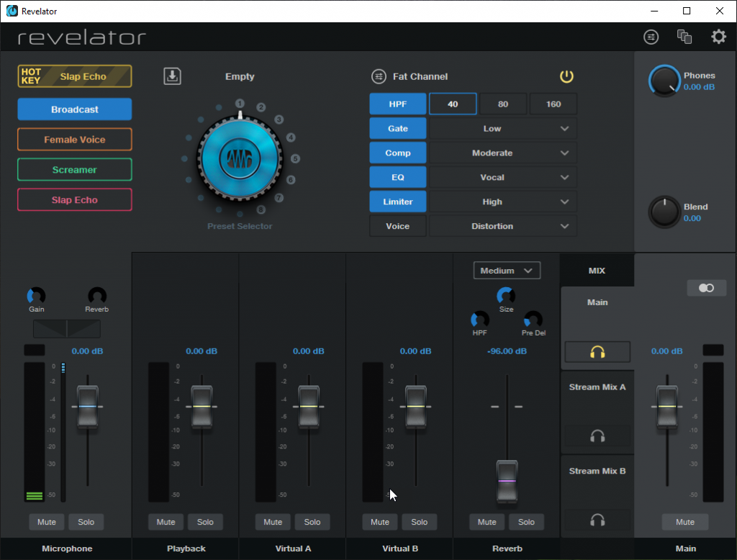Select the Stream Mix B tab
Screen dimensions: 737x560
tap(597, 471)
